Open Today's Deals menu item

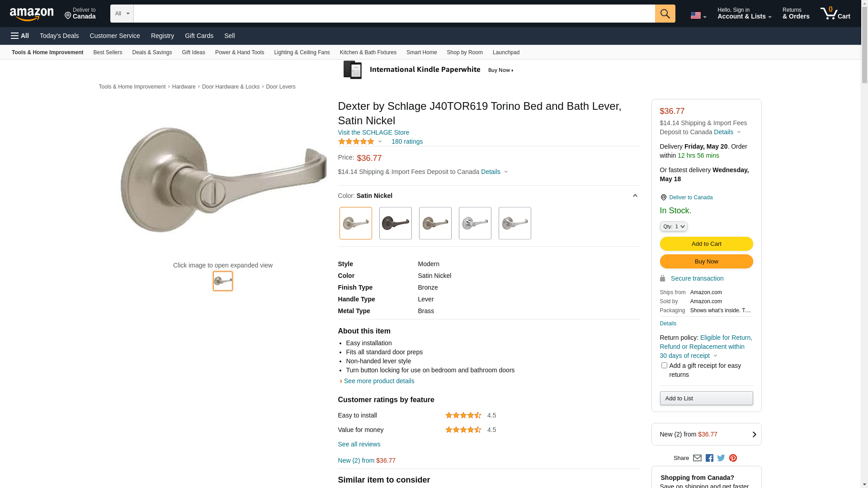[x=59, y=36]
